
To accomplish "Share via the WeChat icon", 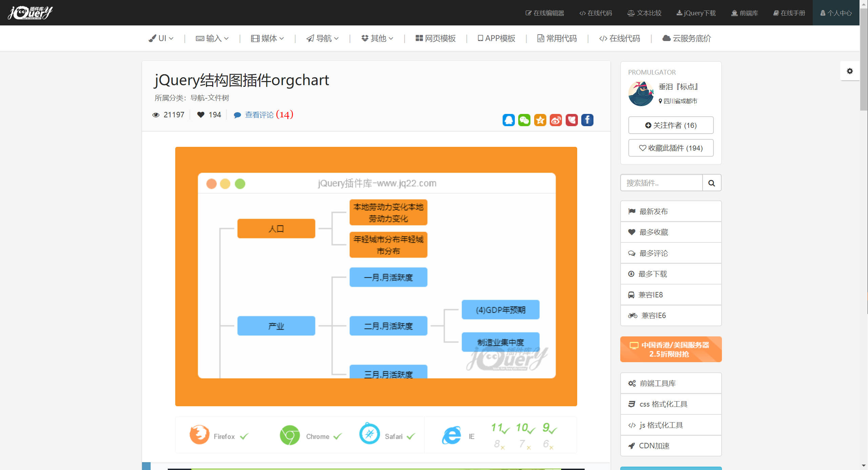I will coord(524,120).
